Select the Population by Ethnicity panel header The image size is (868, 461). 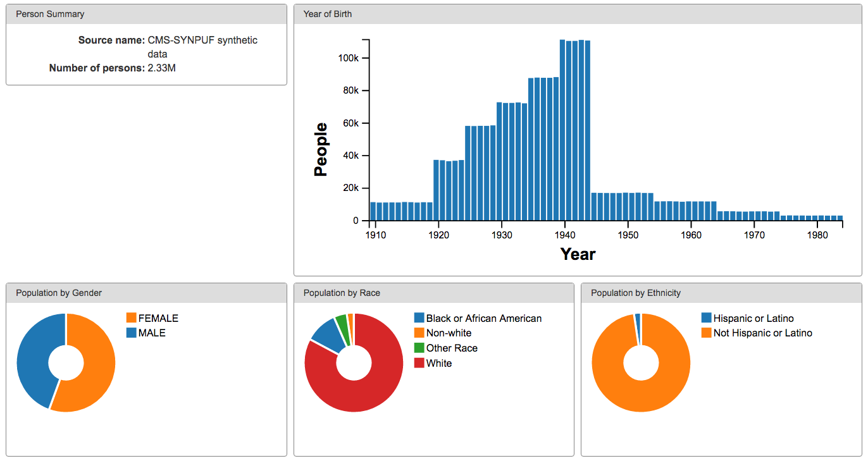pyautogui.click(x=721, y=293)
